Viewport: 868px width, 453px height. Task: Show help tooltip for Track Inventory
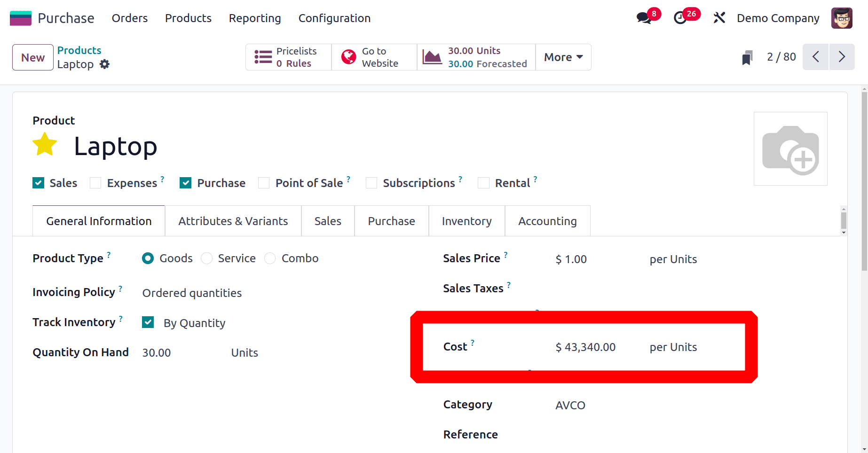(121, 318)
